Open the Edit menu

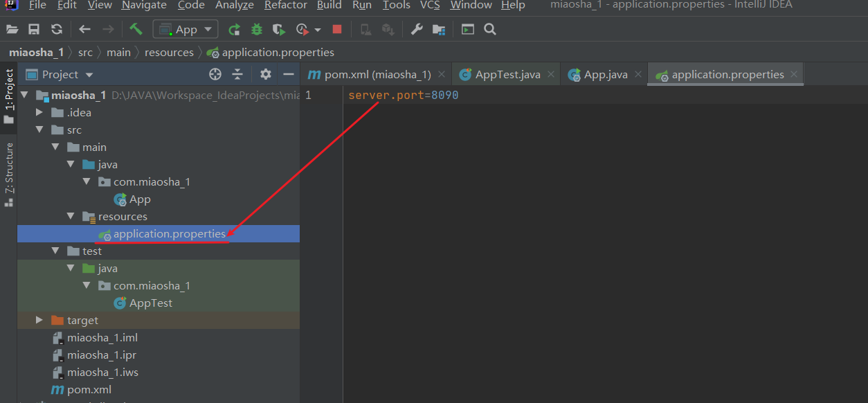[x=67, y=6]
